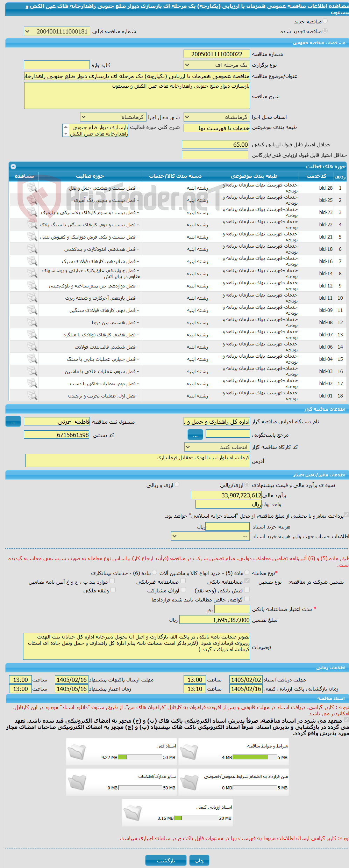
Task: Open view icon for row bld-08
Action: [32, 322]
